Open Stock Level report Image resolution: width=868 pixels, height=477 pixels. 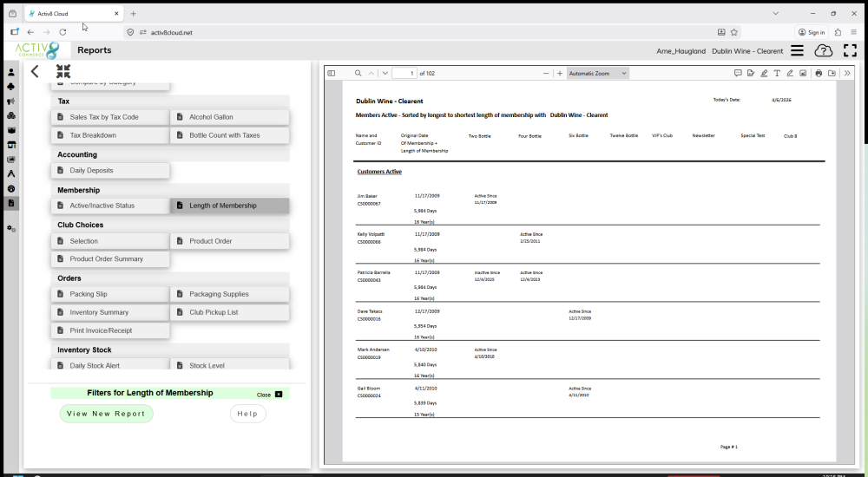tap(230, 364)
